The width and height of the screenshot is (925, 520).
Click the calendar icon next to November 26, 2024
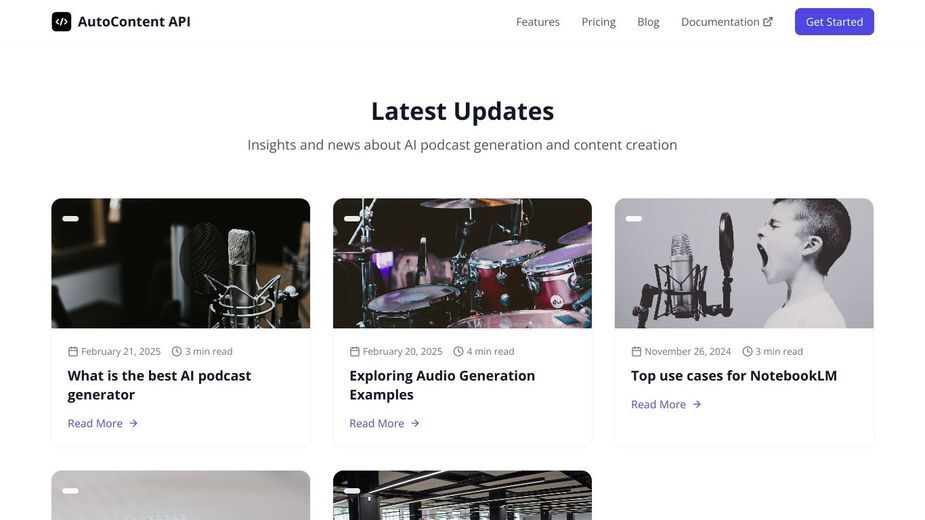coord(637,352)
